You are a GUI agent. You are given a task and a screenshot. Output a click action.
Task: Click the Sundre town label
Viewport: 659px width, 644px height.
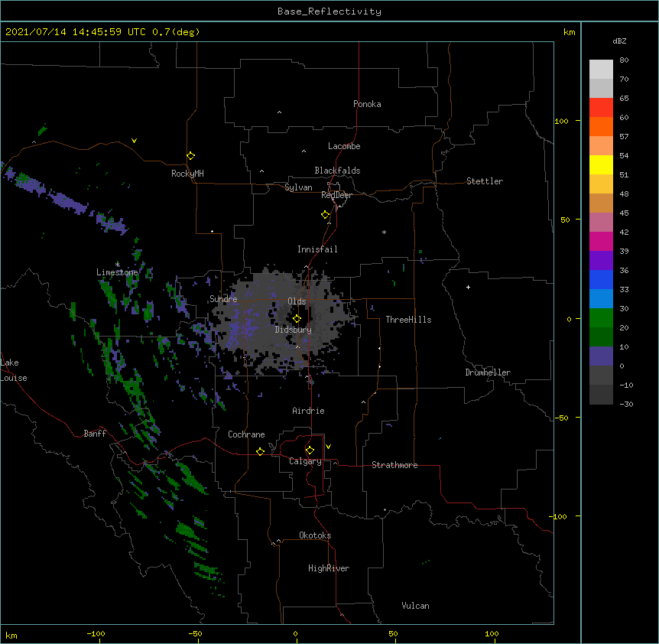[x=223, y=299]
